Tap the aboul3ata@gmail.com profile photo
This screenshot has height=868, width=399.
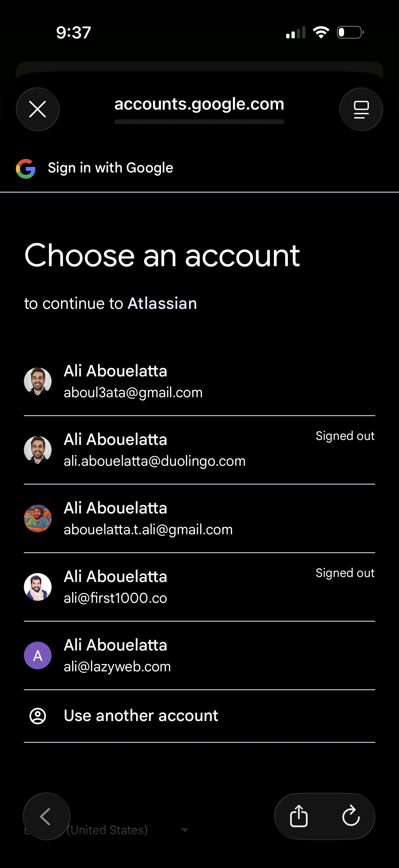click(x=38, y=381)
